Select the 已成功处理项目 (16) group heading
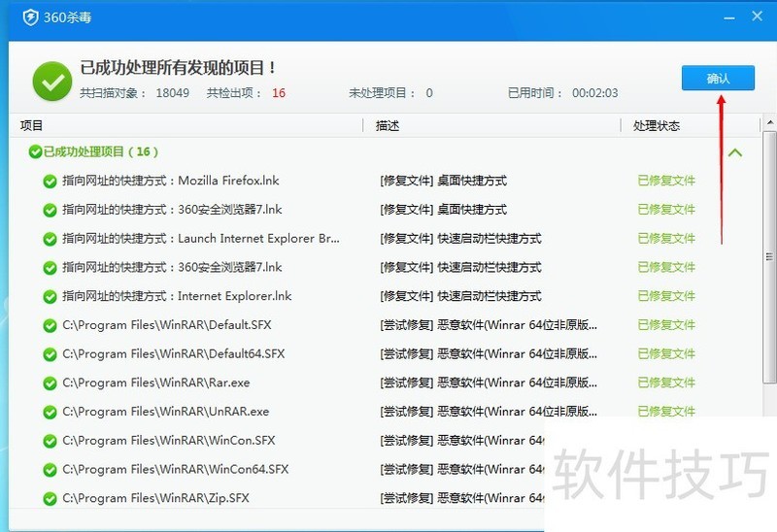Viewport: 777px width, 532px height. click(101, 151)
